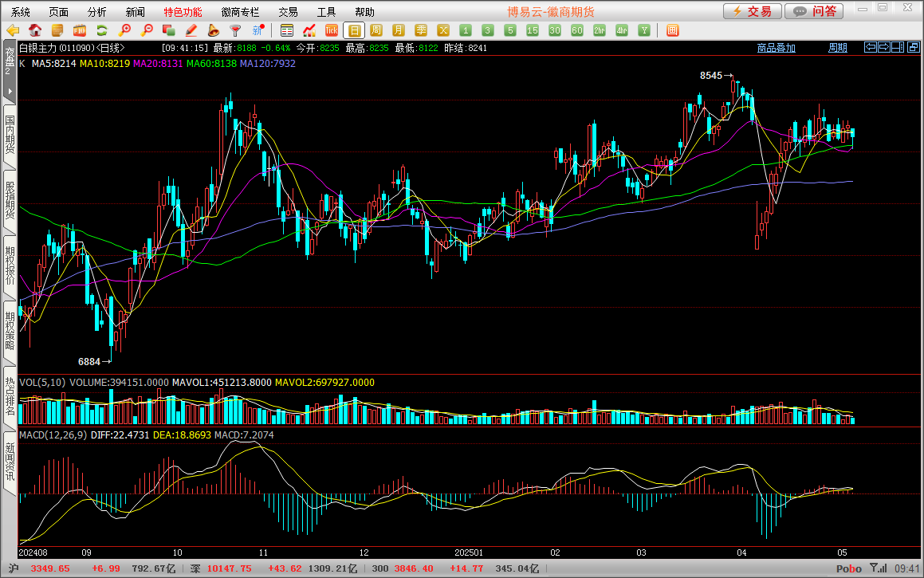
Task: Click the signal strength icon in status bar
Action: tap(879, 568)
